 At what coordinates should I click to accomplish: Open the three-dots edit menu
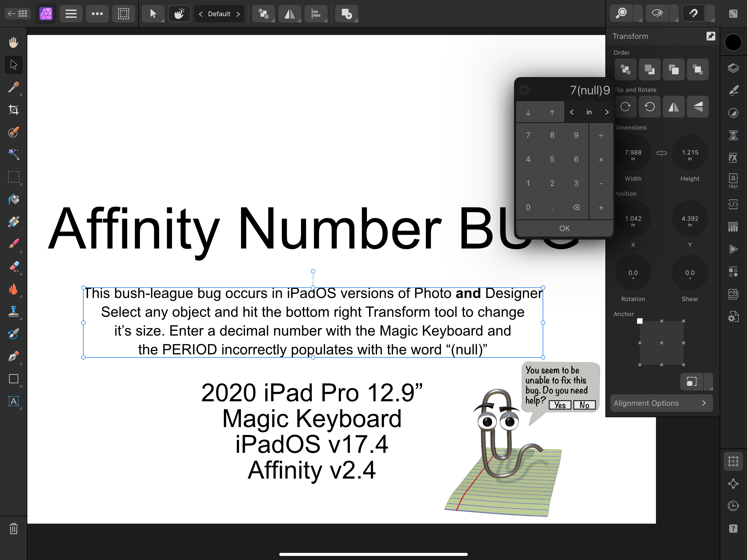coord(97,14)
